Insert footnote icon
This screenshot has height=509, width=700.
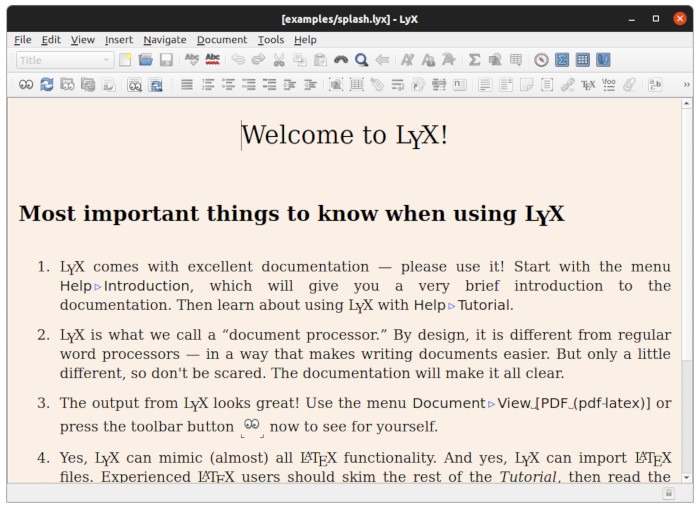coord(485,84)
